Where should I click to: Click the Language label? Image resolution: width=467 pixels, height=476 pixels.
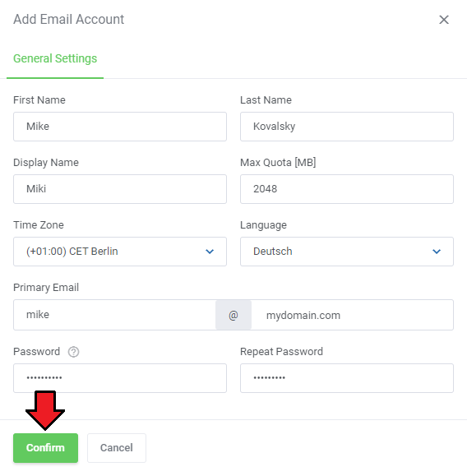point(263,225)
